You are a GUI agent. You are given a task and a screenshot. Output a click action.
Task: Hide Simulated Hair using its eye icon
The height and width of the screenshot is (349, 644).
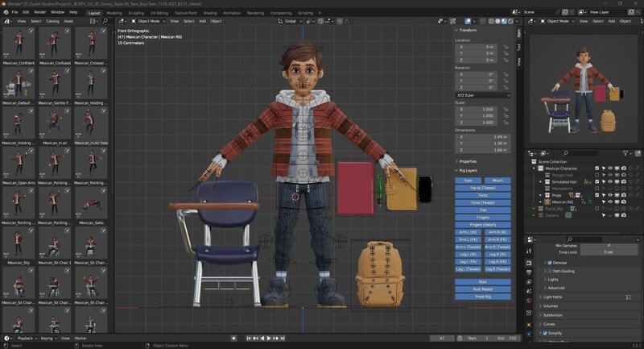[610, 181]
